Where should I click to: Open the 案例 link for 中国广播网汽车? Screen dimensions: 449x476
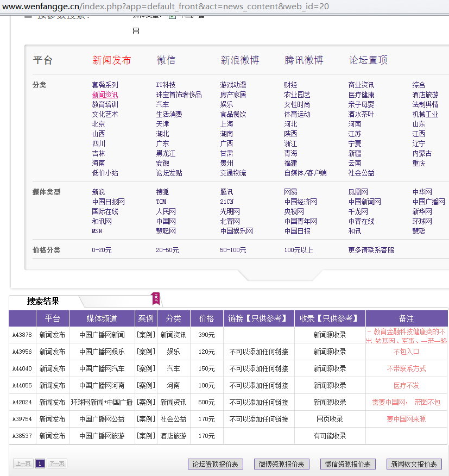coord(146,368)
